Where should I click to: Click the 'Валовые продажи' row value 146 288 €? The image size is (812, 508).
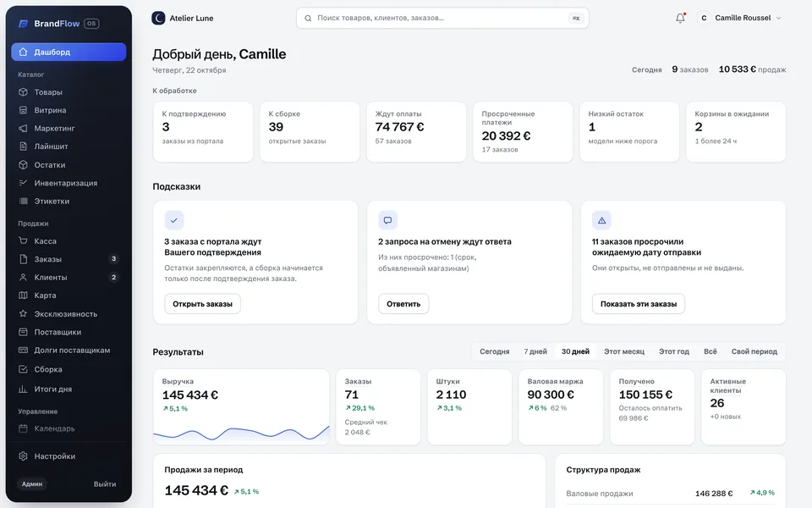tap(714, 494)
